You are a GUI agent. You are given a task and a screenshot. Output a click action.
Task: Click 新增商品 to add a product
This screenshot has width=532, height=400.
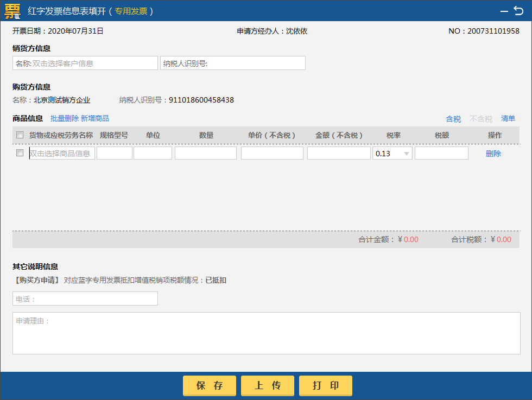coord(95,118)
